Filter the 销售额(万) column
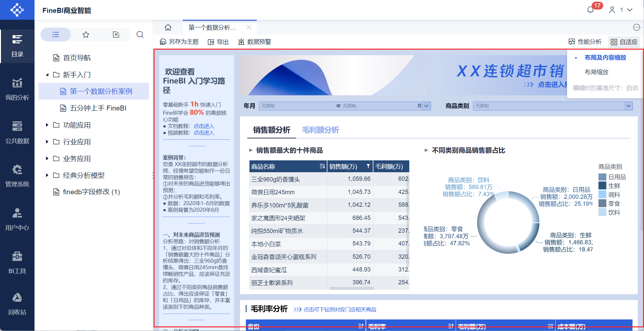 (368, 166)
